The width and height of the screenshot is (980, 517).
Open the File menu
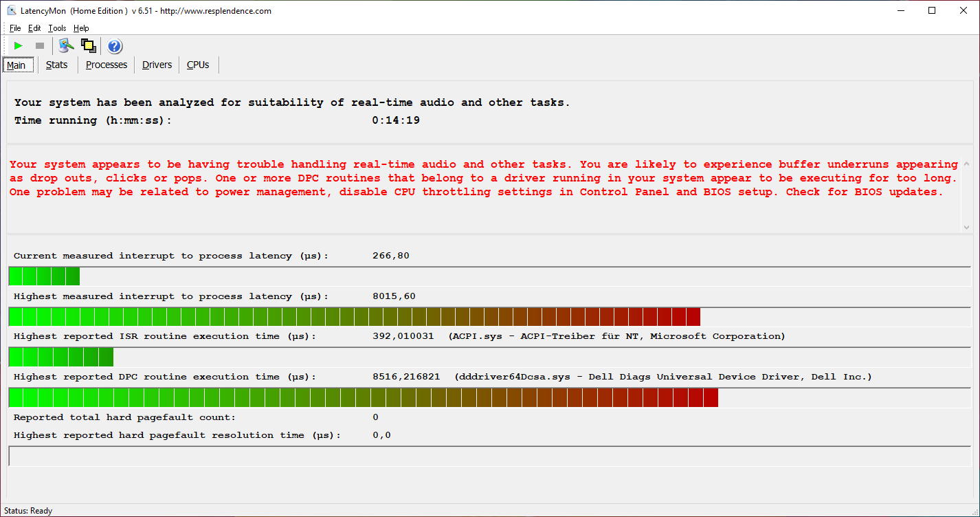[15, 28]
